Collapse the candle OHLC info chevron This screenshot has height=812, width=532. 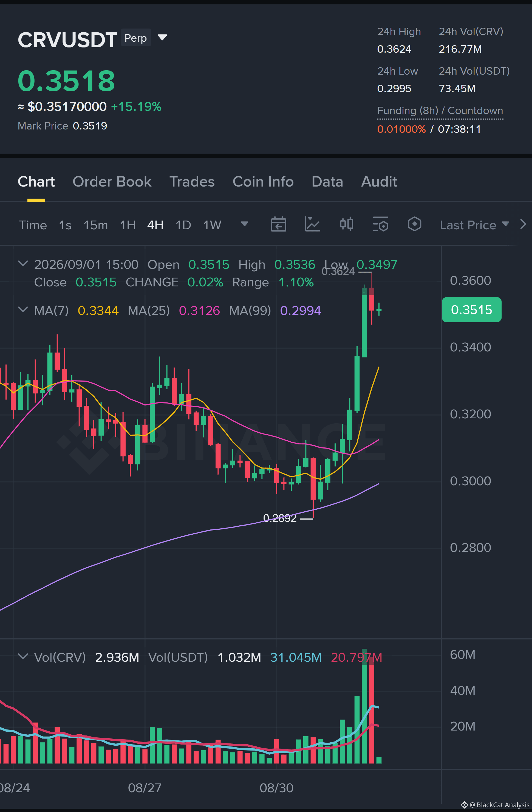(x=23, y=263)
